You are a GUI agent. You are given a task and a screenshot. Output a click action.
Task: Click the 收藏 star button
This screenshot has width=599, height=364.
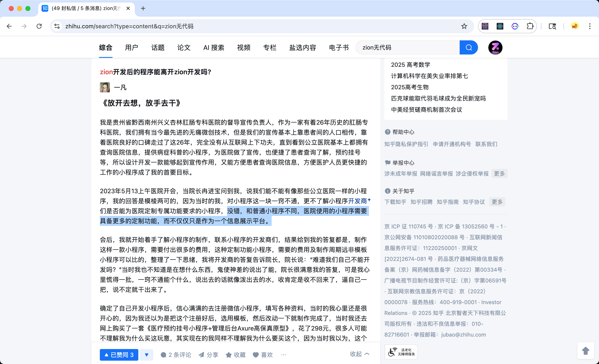(x=236, y=355)
